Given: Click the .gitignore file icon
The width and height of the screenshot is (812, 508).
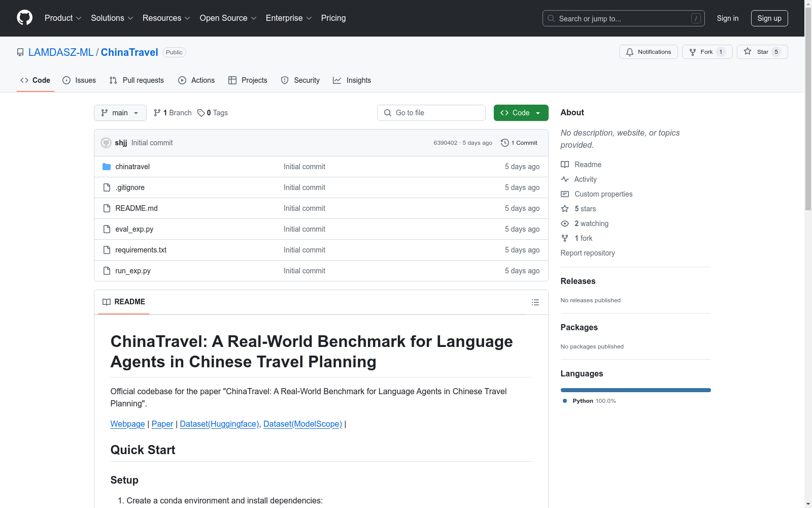Looking at the screenshot, I should pos(107,187).
